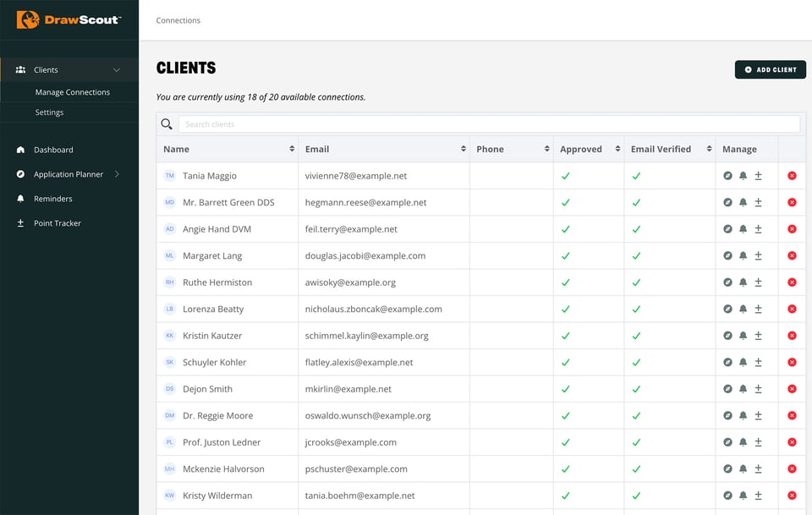Open point tracker icon for Margaret Lang

pos(758,255)
